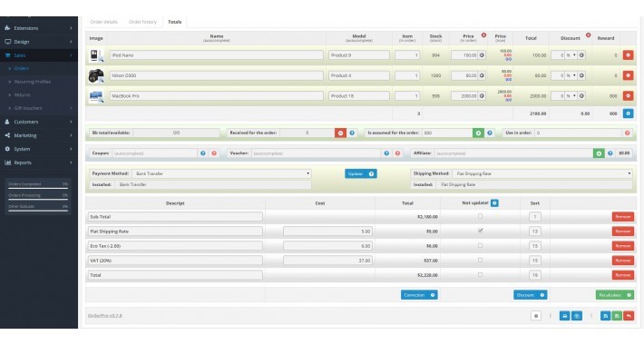
Task: Click the Coupon autocomplete field
Action: pos(154,153)
